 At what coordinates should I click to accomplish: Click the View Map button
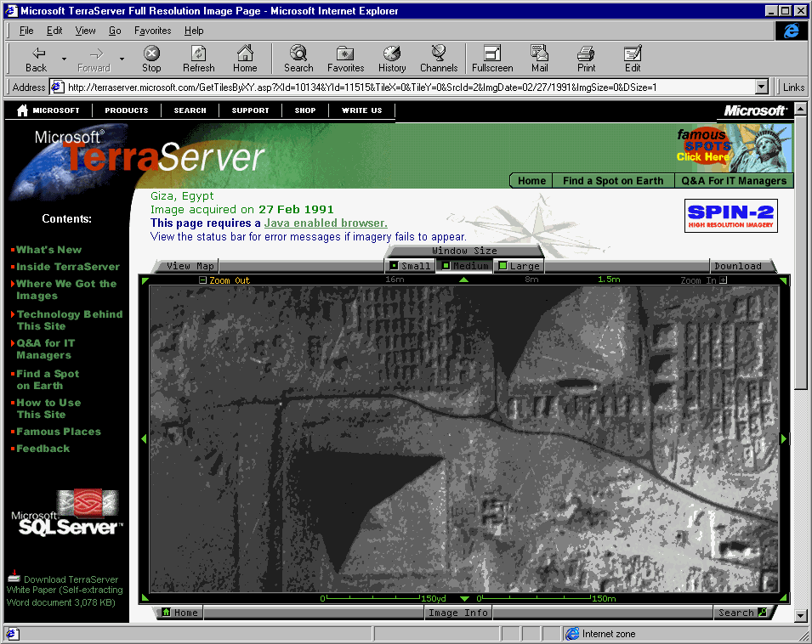click(x=190, y=266)
